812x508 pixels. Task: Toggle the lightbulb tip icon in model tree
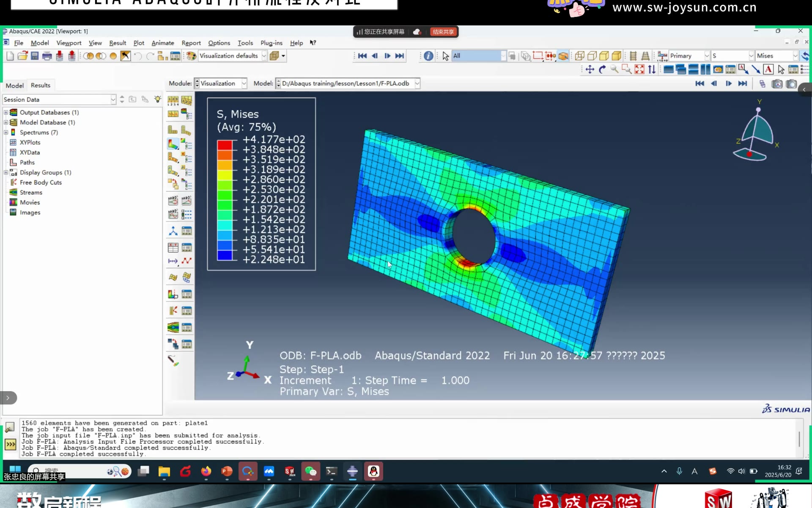click(157, 99)
